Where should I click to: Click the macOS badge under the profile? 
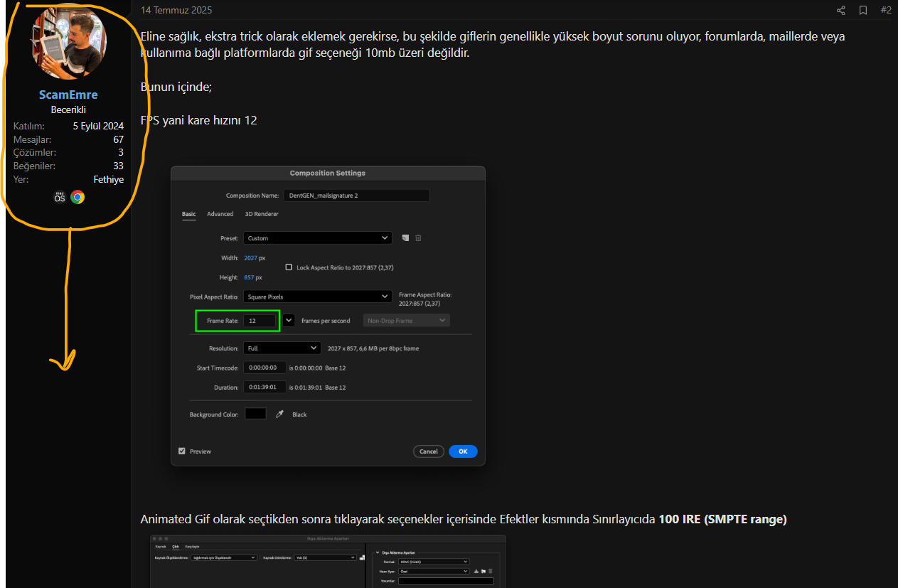[60, 197]
